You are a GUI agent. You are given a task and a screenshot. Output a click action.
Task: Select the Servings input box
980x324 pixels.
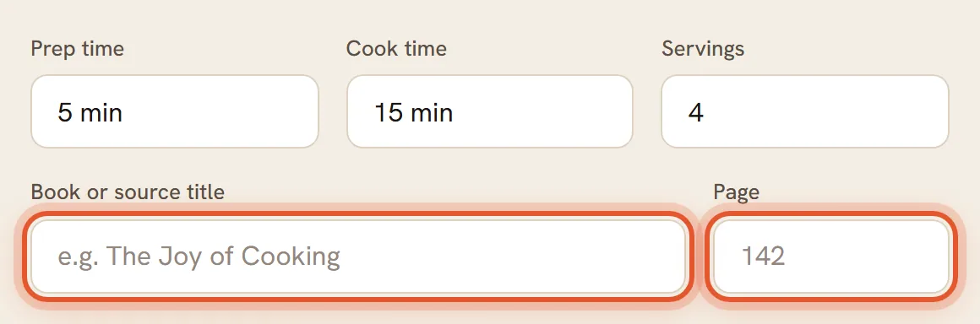pos(805,111)
